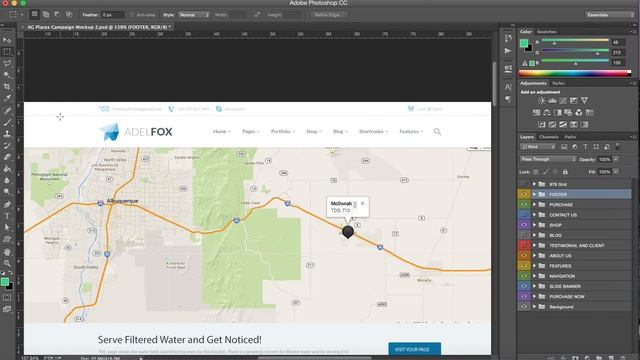Open the Actions panel play icon
640x360 pixels.
pos(508,51)
